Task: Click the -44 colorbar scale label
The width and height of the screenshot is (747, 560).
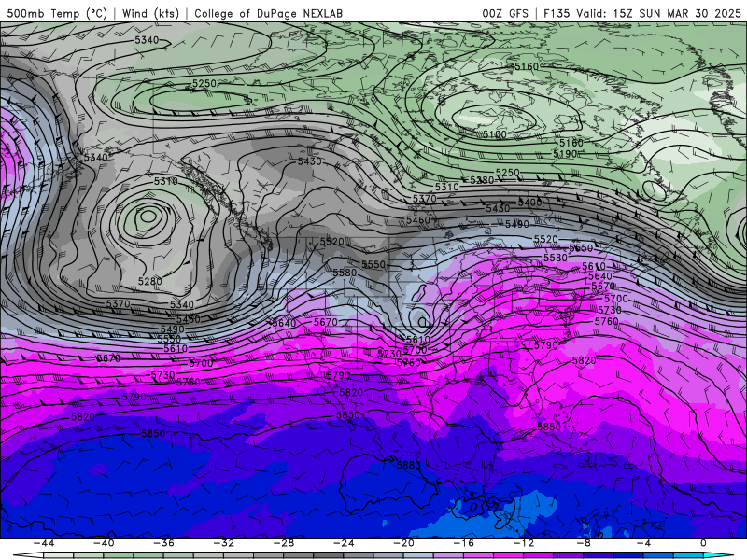Action: point(44,543)
